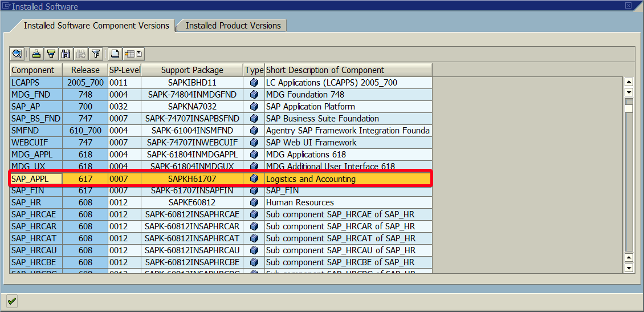Click support package SAPKNA7032 cell
Screen dimensions: 644x312
pyautogui.click(x=192, y=107)
